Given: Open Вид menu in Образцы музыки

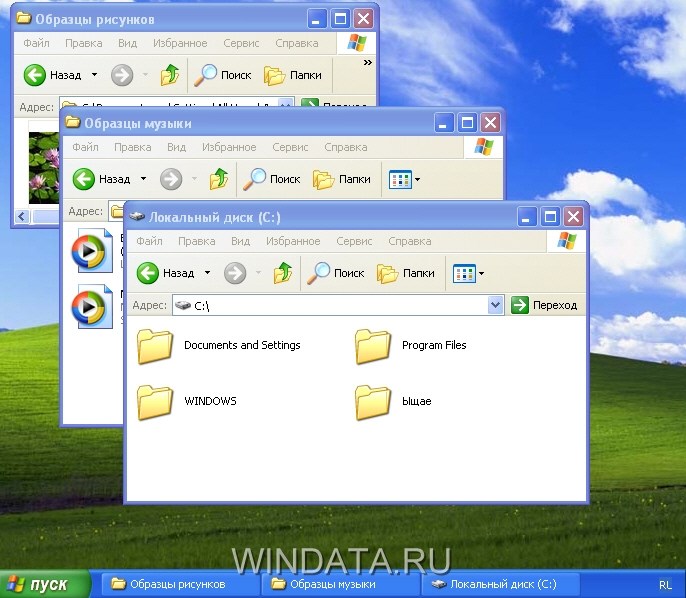Looking at the screenshot, I should (176, 147).
